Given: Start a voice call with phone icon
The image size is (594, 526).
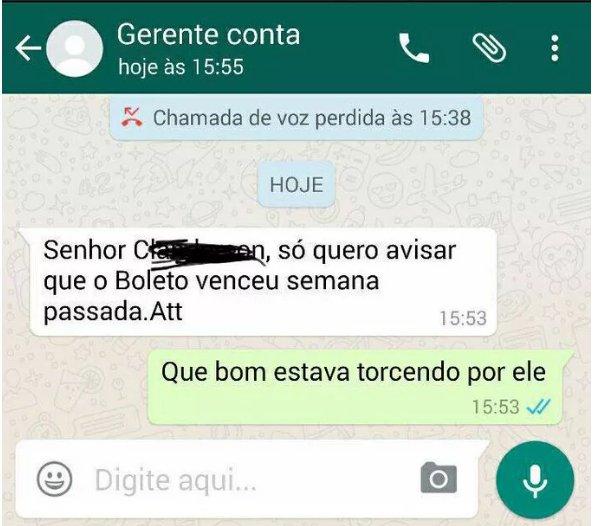Looking at the screenshot, I should 414,48.
